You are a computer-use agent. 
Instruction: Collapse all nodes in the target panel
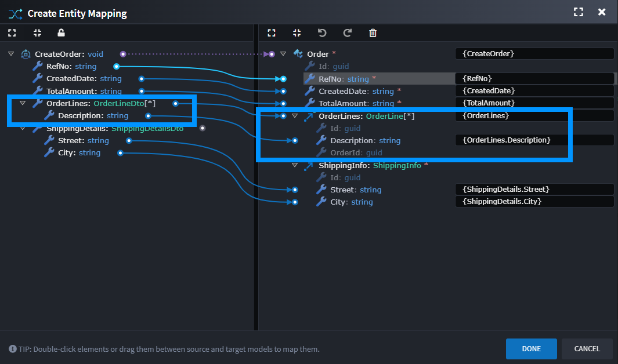[x=297, y=33]
